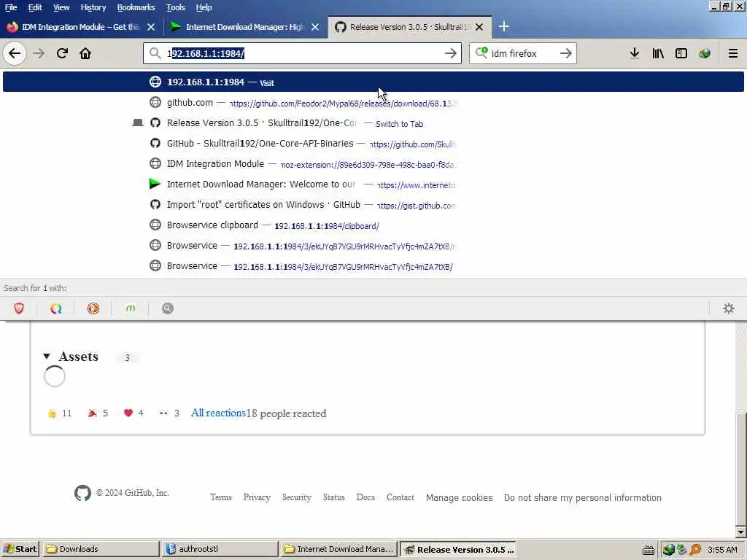Click the party popper reaction with 5
Viewport: 747px width, 560px height.
[98, 413]
